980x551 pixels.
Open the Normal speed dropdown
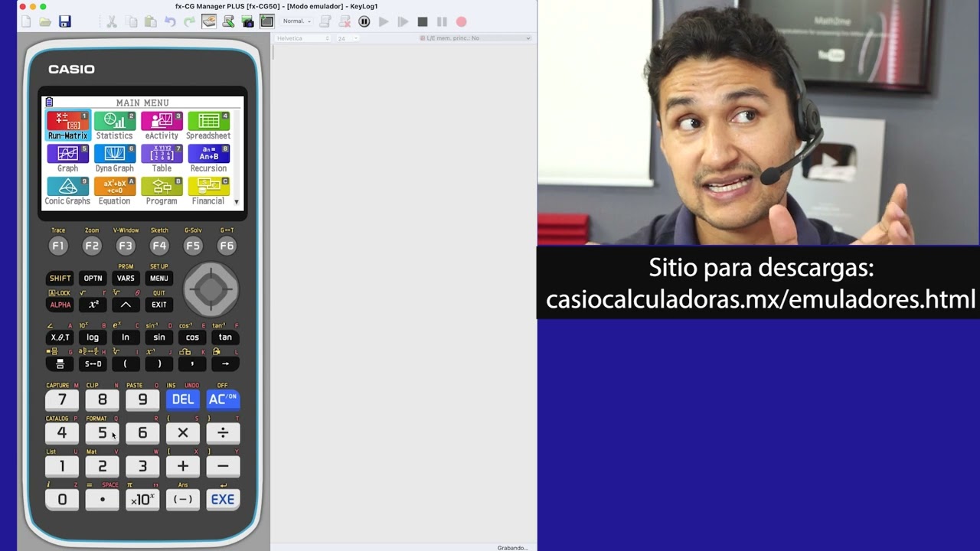(x=297, y=21)
